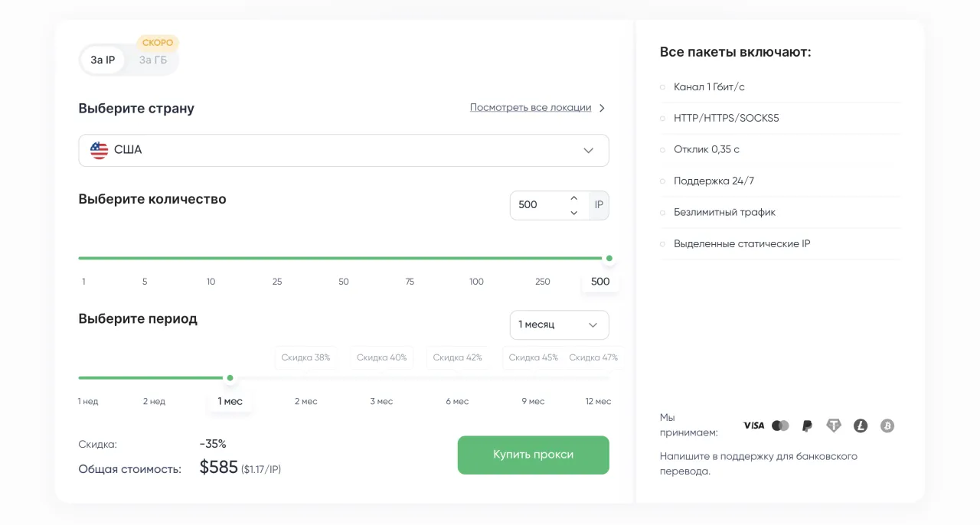Viewport: 980px width, 525px height.
Task: Click the Mastercard payment icon
Action: [x=780, y=426]
